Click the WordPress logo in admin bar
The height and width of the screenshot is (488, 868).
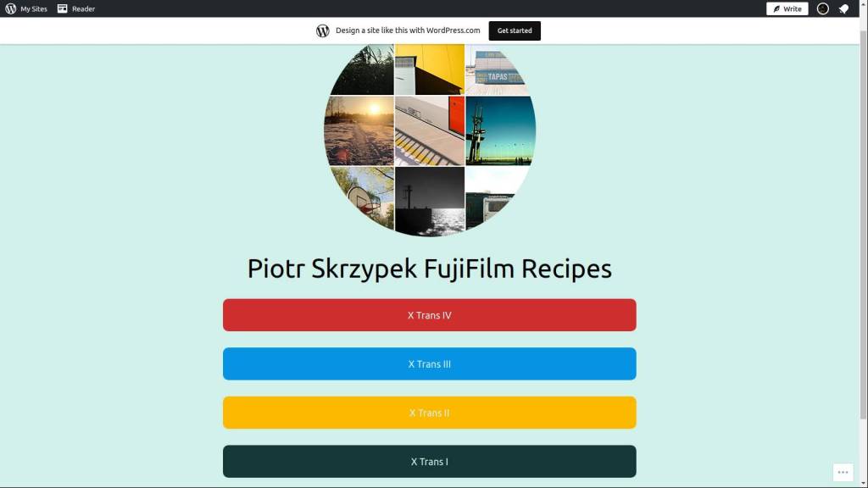[x=10, y=8]
